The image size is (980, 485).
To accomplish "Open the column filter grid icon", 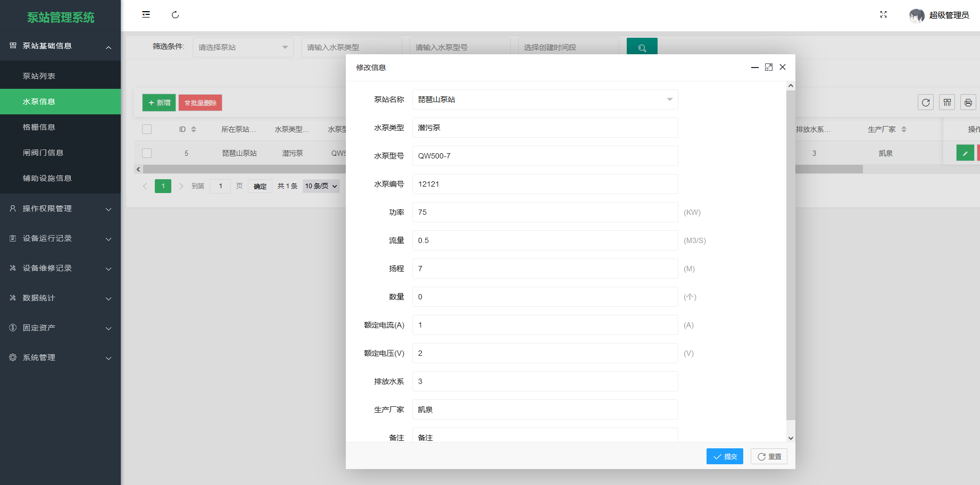I will pos(947,102).
